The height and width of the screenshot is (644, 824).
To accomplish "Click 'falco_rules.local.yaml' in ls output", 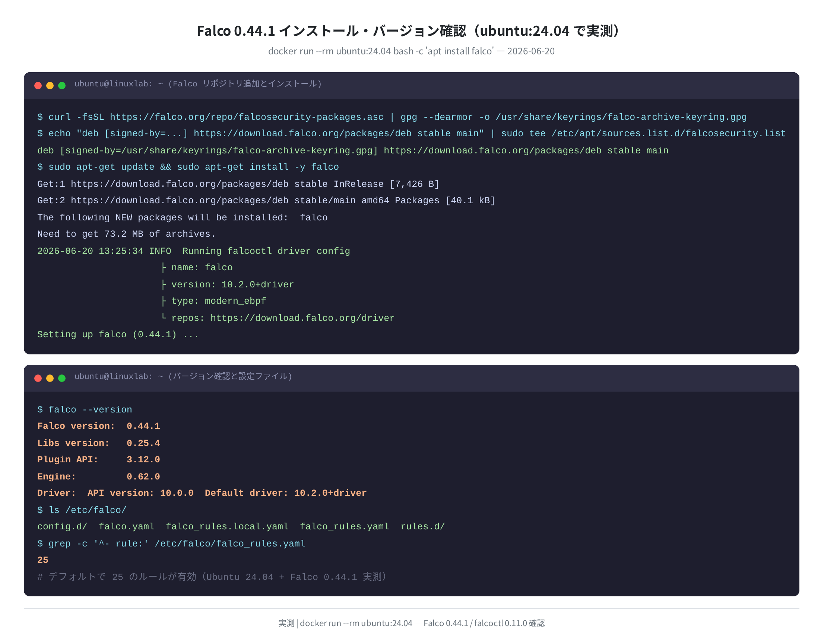I will point(228,527).
